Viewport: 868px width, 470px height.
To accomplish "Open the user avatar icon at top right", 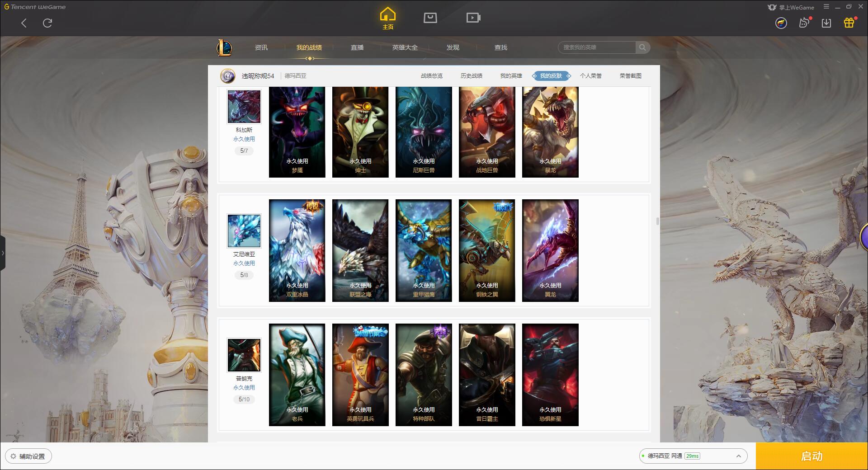I will coord(781,23).
